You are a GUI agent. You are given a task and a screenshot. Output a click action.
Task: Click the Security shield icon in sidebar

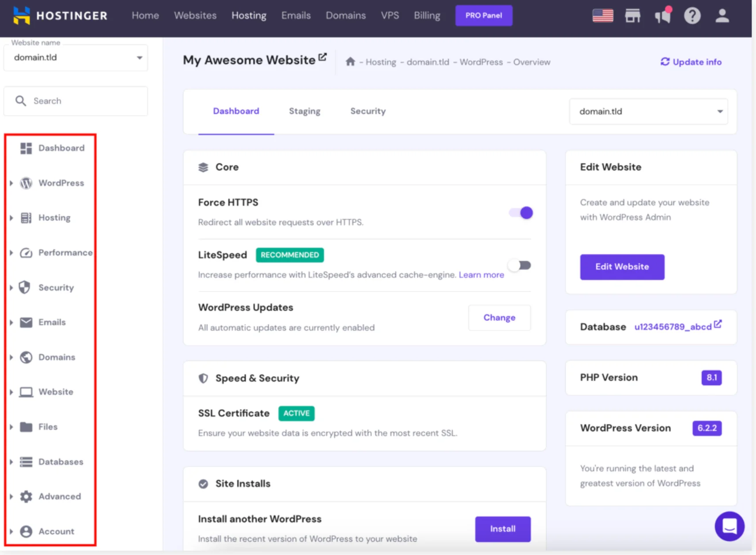(25, 287)
